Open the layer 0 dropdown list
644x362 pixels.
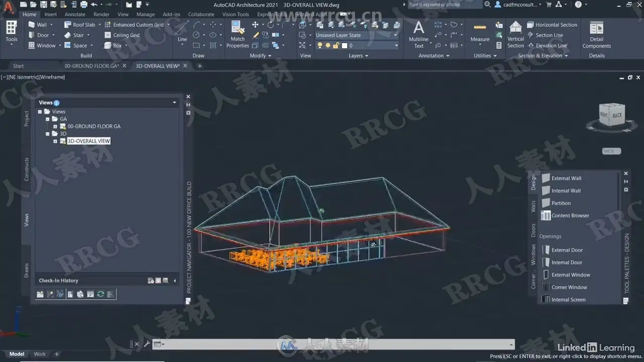pyautogui.click(x=396, y=45)
